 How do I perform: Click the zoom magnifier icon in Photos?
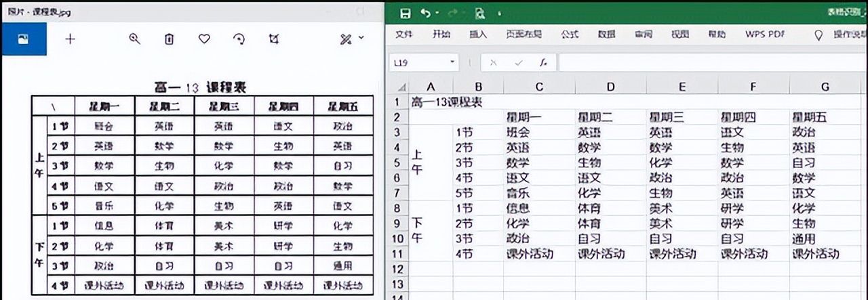pyautogui.click(x=134, y=39)
